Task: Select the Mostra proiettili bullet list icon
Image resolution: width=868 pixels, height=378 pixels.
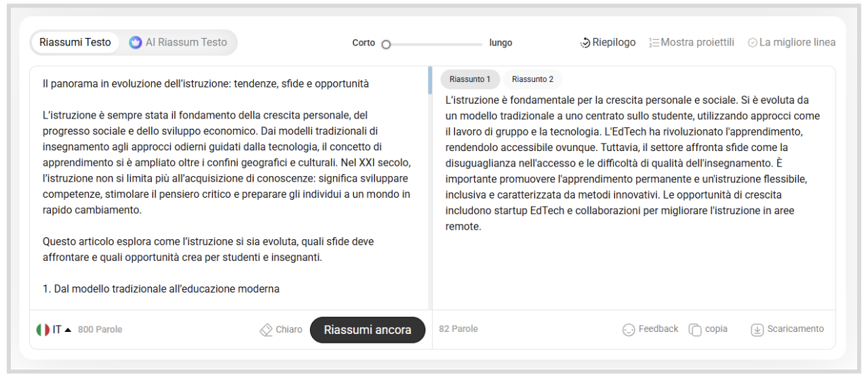Action: click(654, 43)
